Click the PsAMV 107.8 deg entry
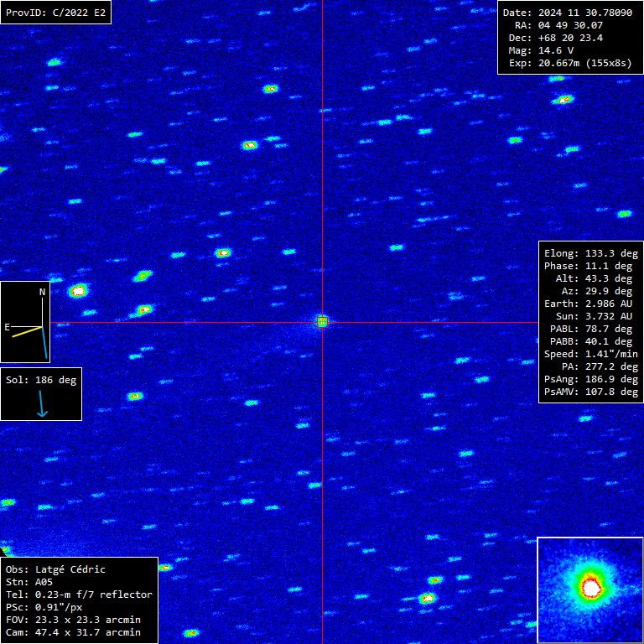This screenshot has height=644, width=644. pyautogui.click(x=590, y=392)
